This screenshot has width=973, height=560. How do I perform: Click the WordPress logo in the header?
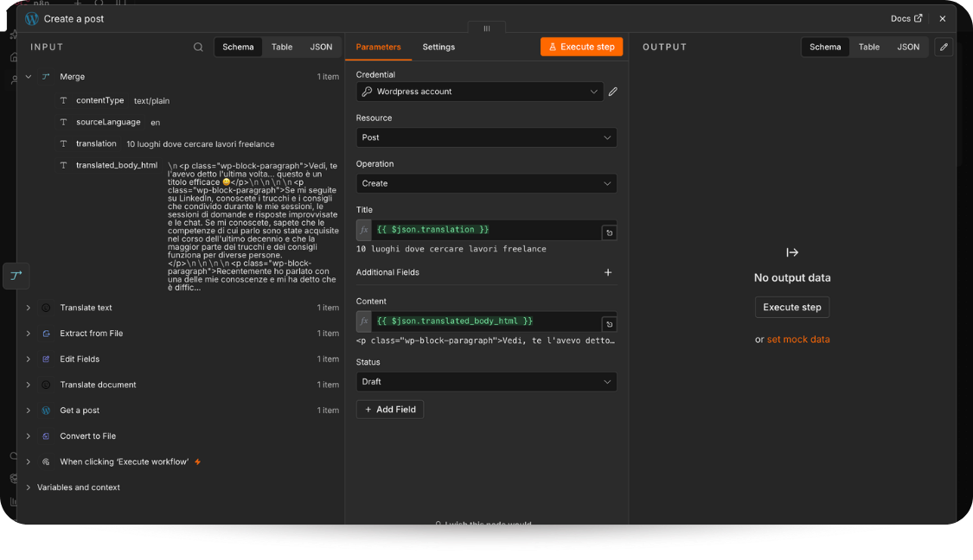click(32, 19)
